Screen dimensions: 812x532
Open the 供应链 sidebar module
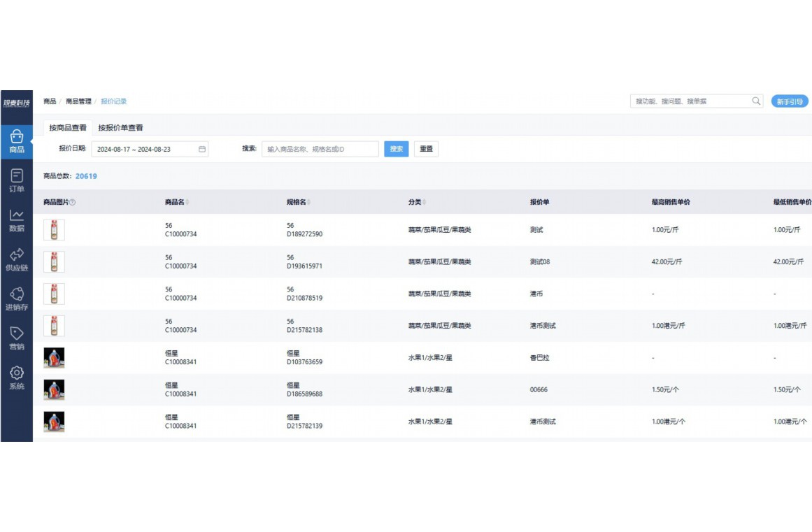17,259
